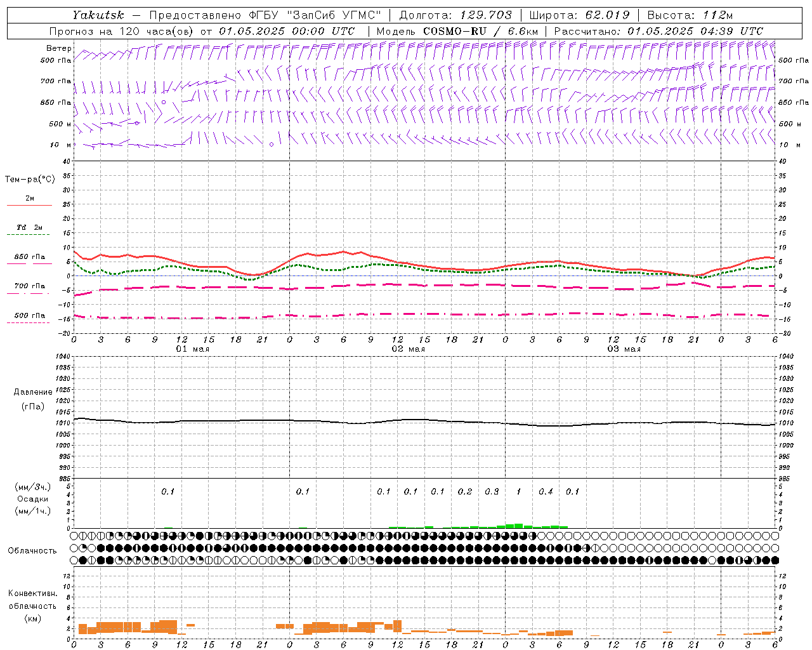Select the 'Модель COSMO-RU / 6.6км' text
Screen dimensions: 812x650
[457, 31]
